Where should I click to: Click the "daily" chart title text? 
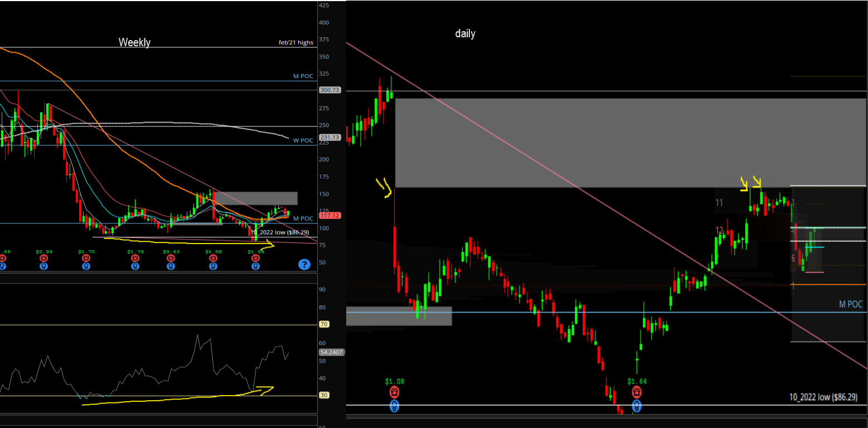[x=465, y=33]
